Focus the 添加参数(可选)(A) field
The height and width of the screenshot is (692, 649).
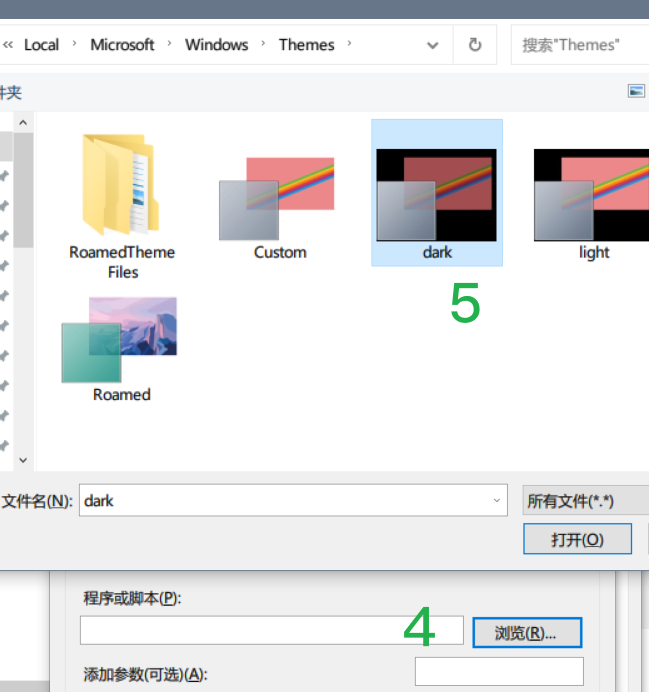[x=499, y=671]
